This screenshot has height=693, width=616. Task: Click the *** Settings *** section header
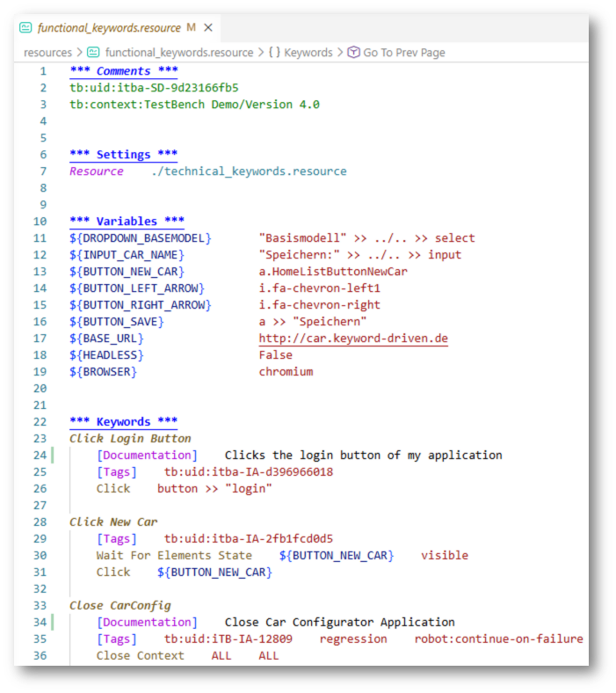pyautogui.click(x=124, y=155)
